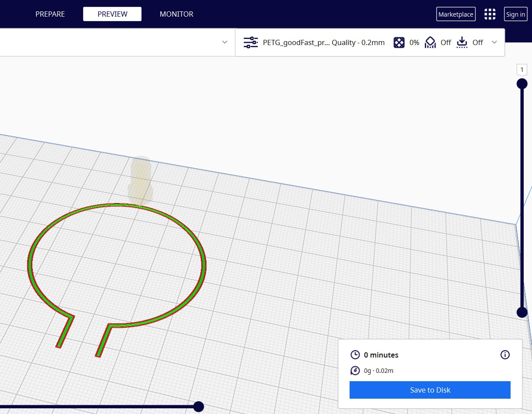Click the horizontal path slider handle
Viewport: 532px width, 414px height.
click(x=199, y=407)
